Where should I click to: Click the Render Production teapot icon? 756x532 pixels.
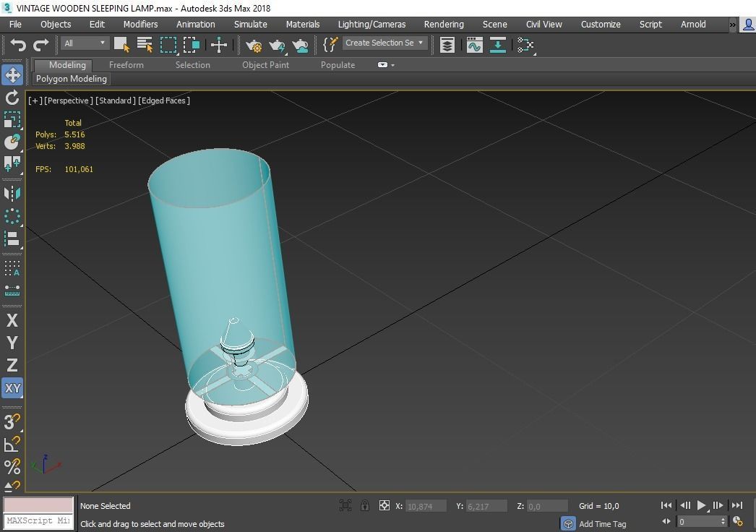pos(278,46)
